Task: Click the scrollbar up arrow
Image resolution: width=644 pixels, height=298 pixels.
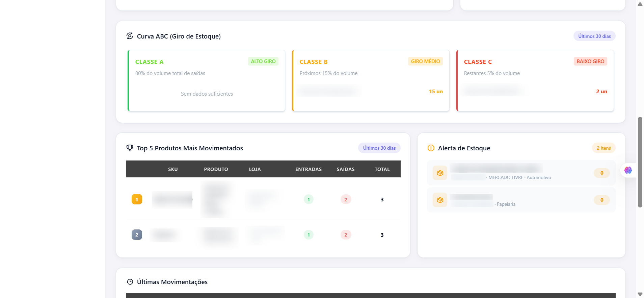Action: pyautogui.click(x=640, y=4)
